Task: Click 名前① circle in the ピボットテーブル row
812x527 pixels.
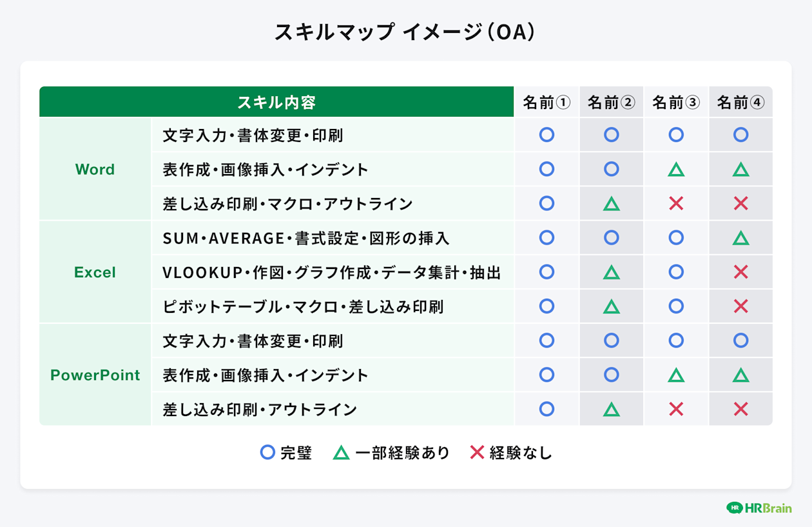Action: (x=546, y=306)
